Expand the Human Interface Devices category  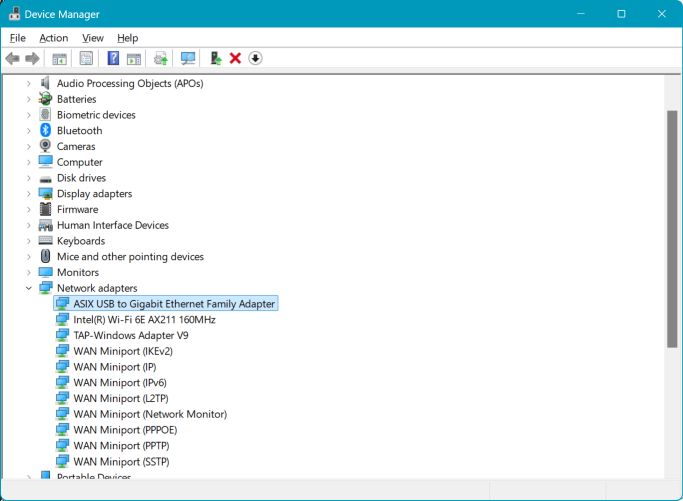tap(29, 225)
